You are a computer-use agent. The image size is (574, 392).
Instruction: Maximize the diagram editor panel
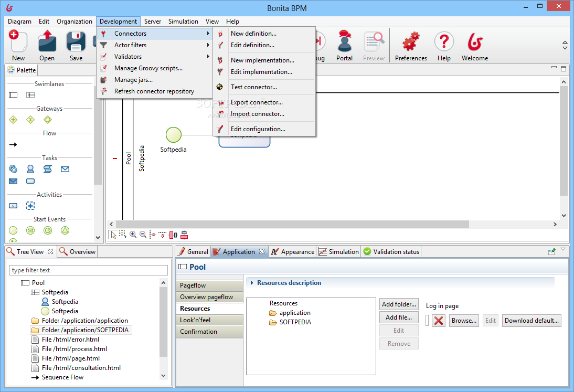pos(564,68)
